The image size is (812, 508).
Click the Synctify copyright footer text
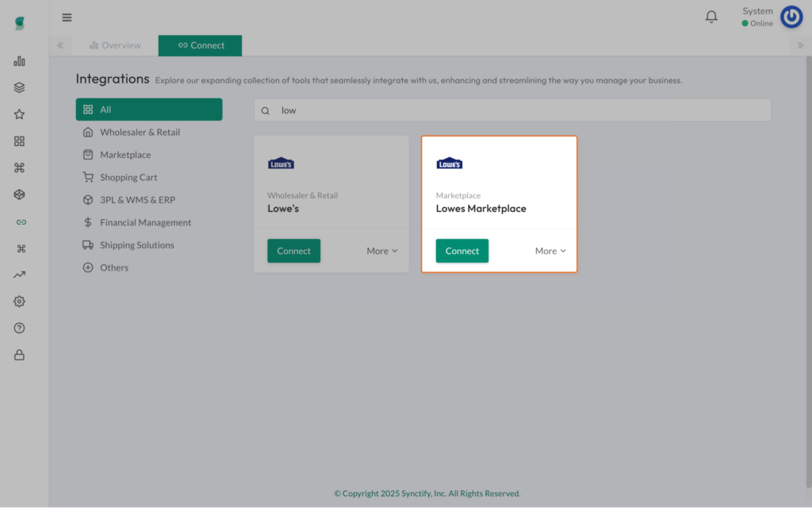click(x=427, y=494)
